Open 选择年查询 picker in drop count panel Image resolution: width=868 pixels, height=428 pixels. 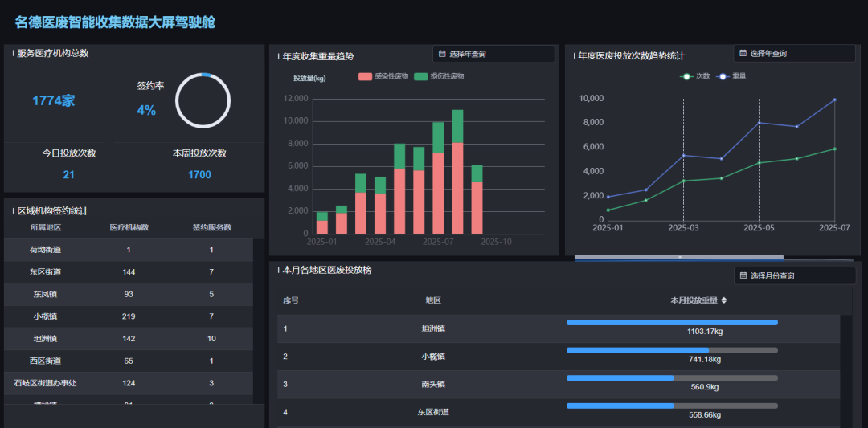click(x=794, y=53)
